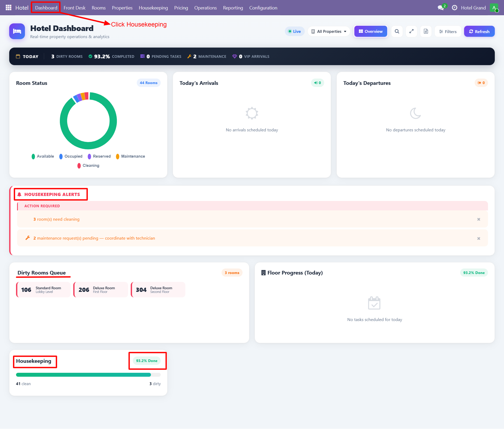The image size is (504, 429).
Task: Click the Housekeeping completion progress bar
Action: [x=88, y=375]
